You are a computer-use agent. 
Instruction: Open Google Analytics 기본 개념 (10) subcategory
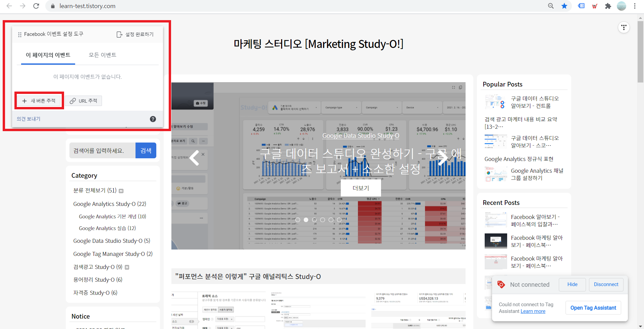pyautogui.click(x=112, y=217)
